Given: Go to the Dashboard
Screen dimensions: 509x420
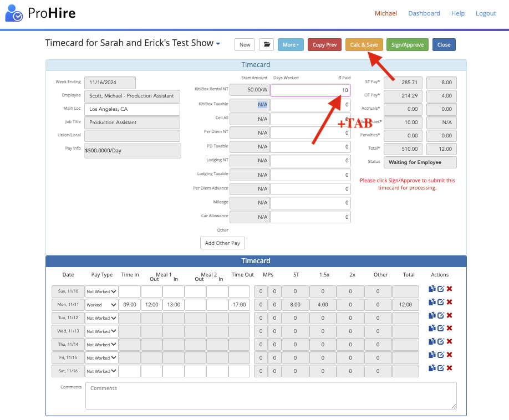Looking at the screenshot, I should point(424,13).
